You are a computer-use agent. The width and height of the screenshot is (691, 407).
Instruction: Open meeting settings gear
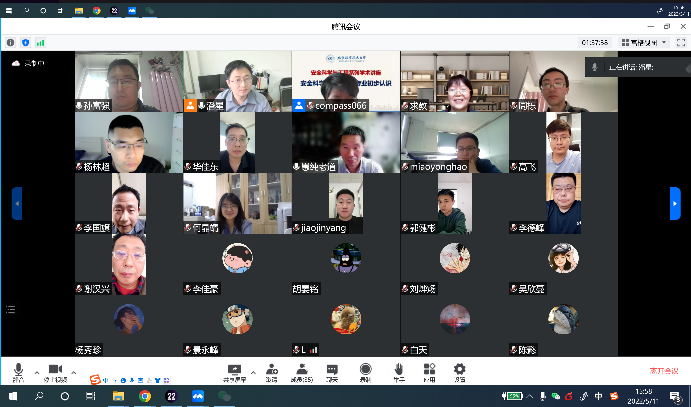[459, 370]
